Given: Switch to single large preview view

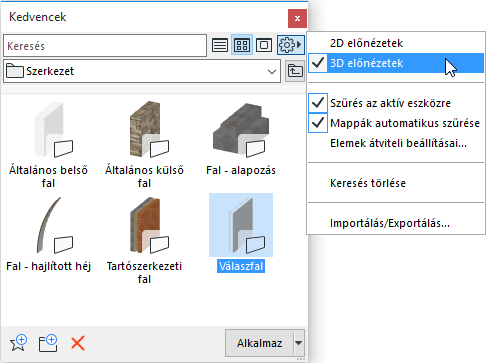Looking at the screenshot, I should pyautogui.click(x=264, y=45).
